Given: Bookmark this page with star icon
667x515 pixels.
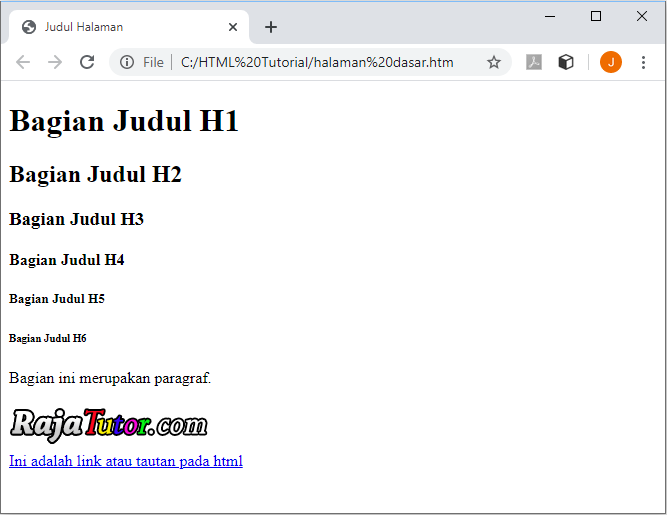Looking at the screenshot, I should (493, 62).
